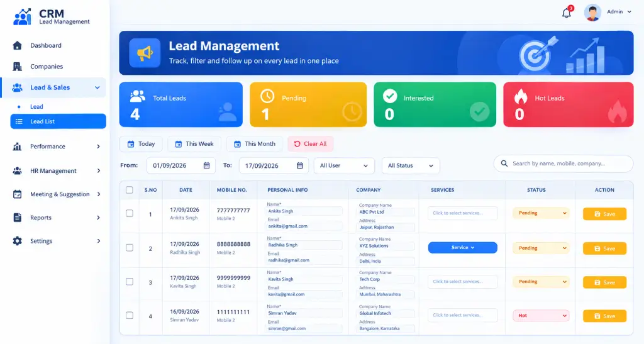The width and height of the screenshot is (644, 344).
Task: Toggle the select-all header checkbox
Action: (x=130, y=190)
